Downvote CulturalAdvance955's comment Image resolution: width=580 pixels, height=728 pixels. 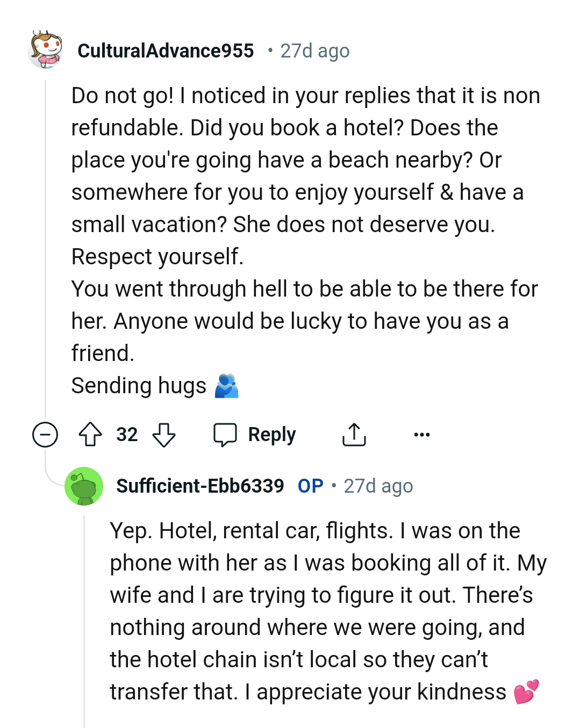point(163,434)
